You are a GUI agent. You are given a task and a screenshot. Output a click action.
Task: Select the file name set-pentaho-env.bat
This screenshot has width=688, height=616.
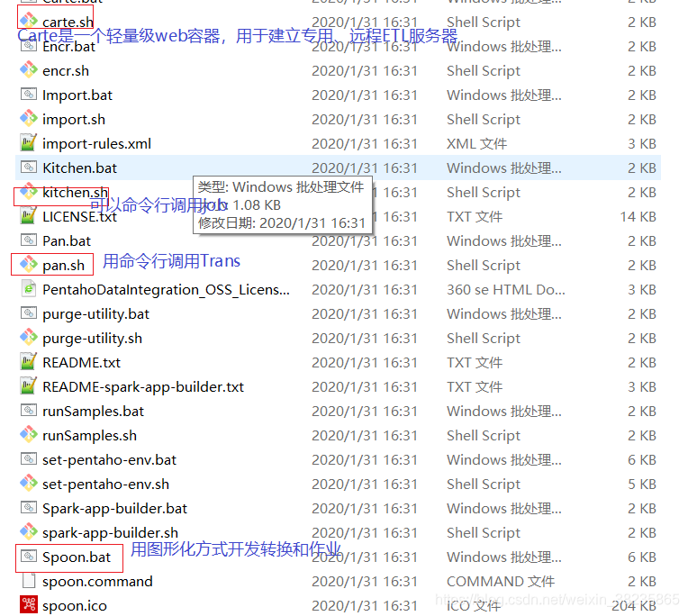(x=109, y=460)
